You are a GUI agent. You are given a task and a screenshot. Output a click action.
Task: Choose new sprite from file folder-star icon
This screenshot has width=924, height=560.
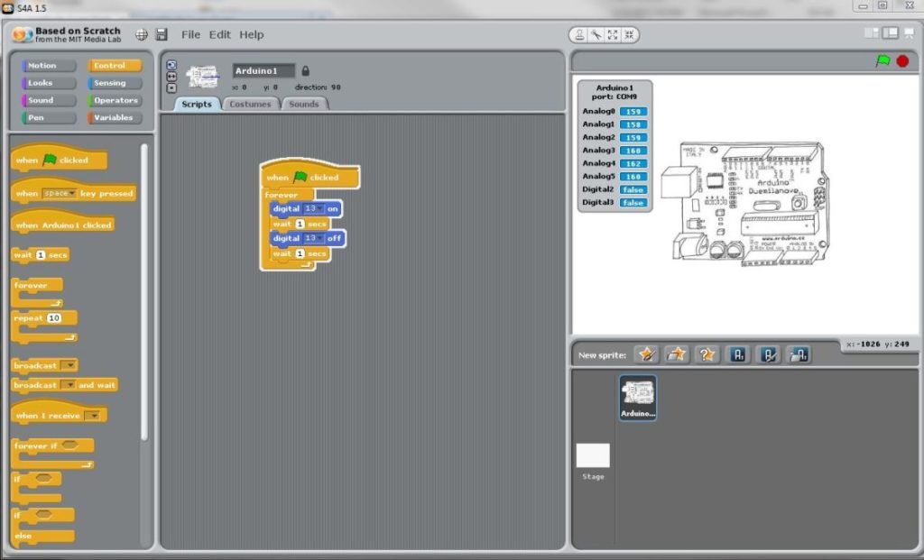click(677, 354)
